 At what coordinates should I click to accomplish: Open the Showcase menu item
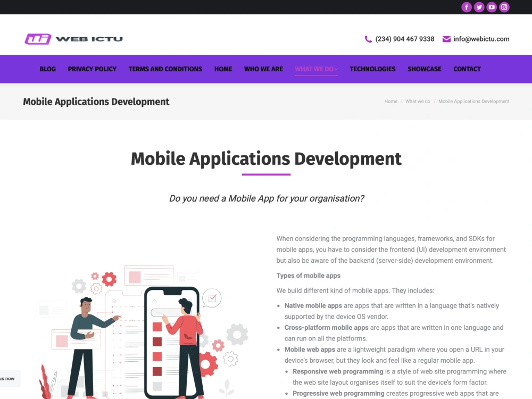[425, 69]
